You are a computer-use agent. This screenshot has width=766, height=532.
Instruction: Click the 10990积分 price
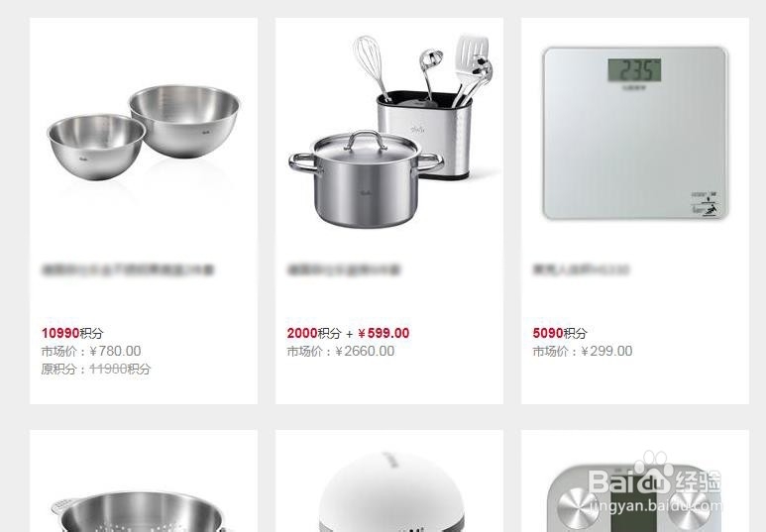(72, 333)
